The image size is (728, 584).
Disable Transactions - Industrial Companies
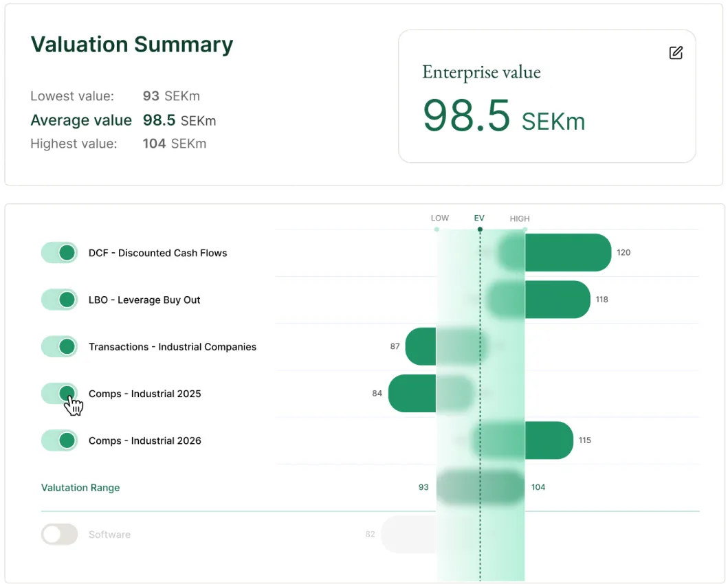(59, 346)
